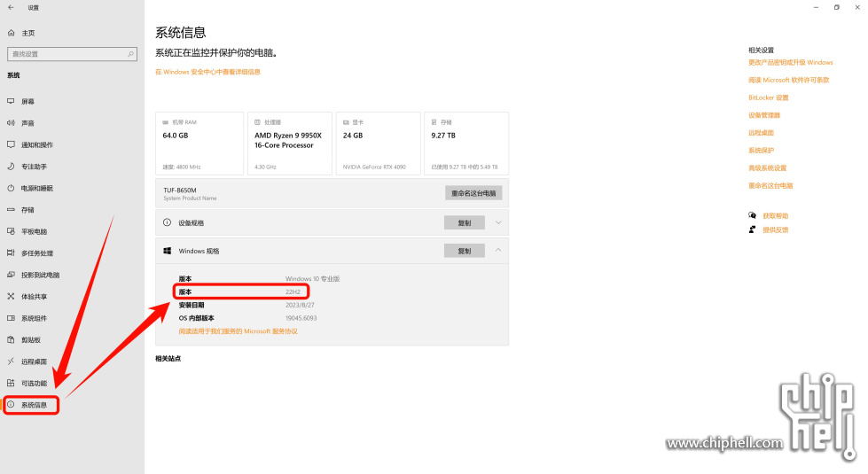868x474 pixels.
Task: Open the Microsoft 服务协议 link
Action: pos(238,331)
